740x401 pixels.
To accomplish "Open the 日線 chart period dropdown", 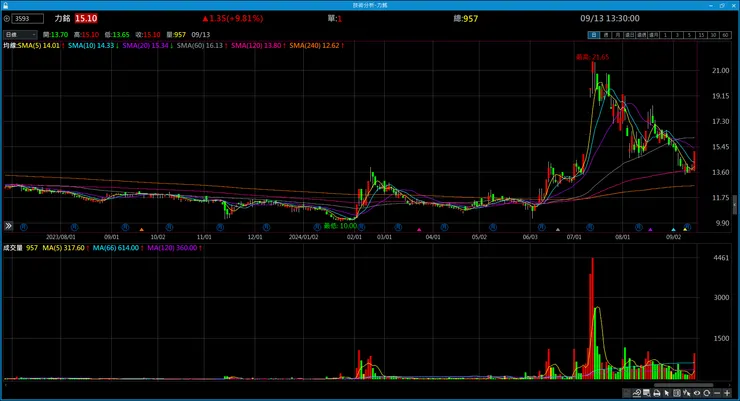I will tap(20, 34).
